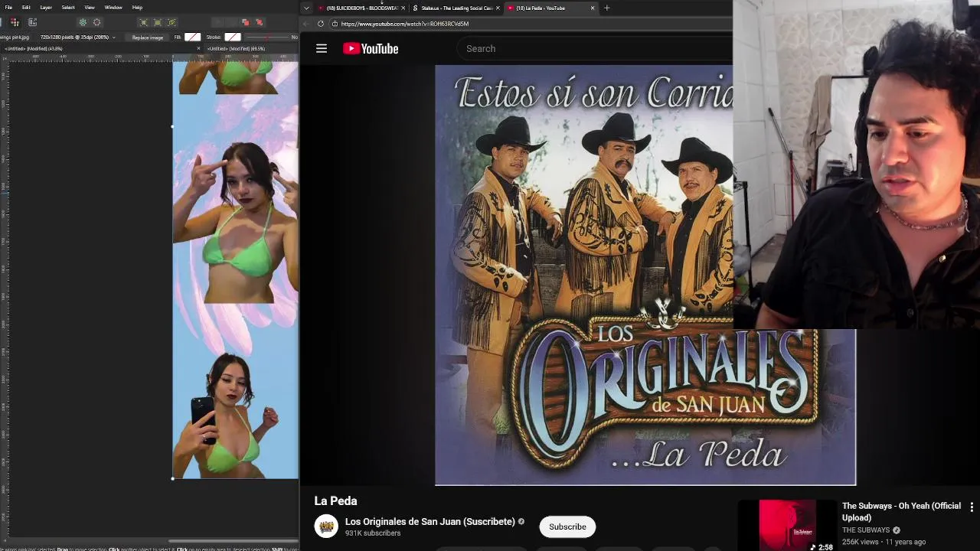
Task: Close the Stakeus browser tab
Action: [498, 8]
